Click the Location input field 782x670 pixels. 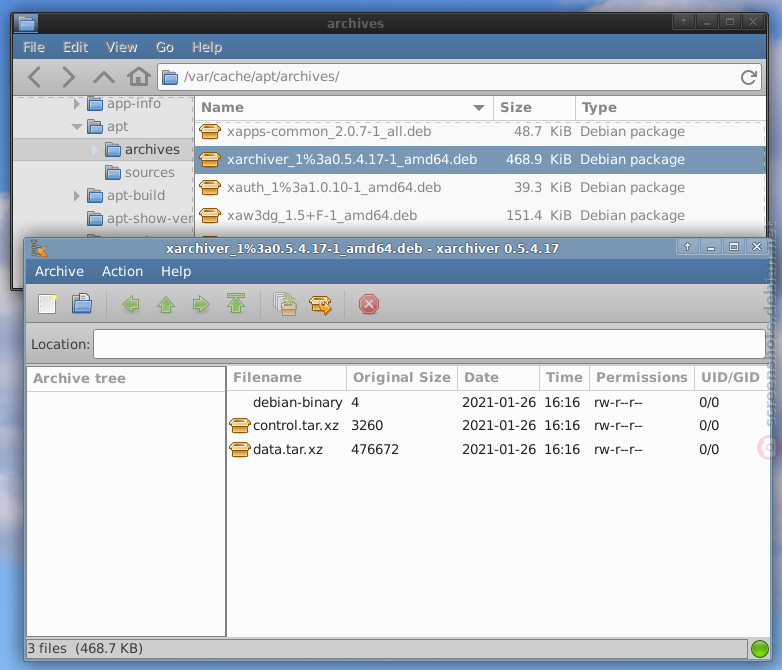429,344
